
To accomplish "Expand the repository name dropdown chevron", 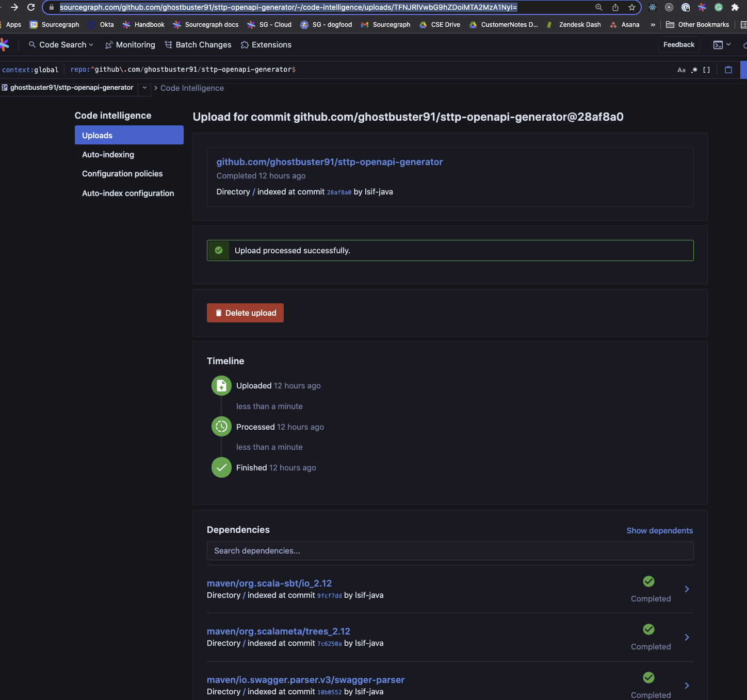I will pos(145,88).
